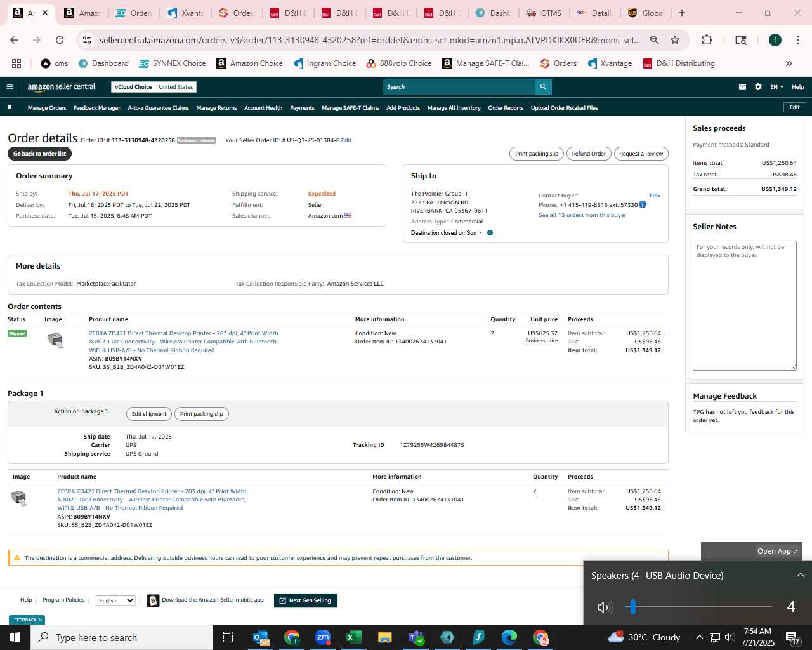Image resolution: width=812 pixels, height=650 pixels.
Task: Open Outlook from the Windows taskbar
Action: (261, 637)
